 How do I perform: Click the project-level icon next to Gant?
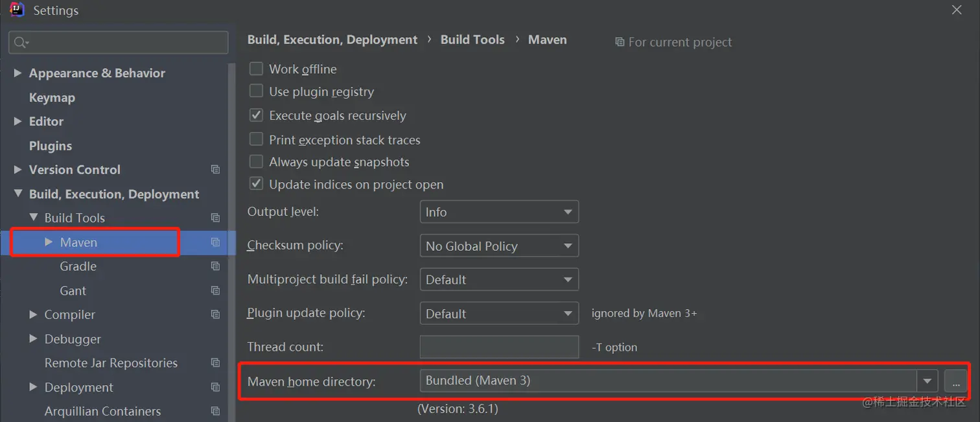pyautogui.click(x=215, y=291)
